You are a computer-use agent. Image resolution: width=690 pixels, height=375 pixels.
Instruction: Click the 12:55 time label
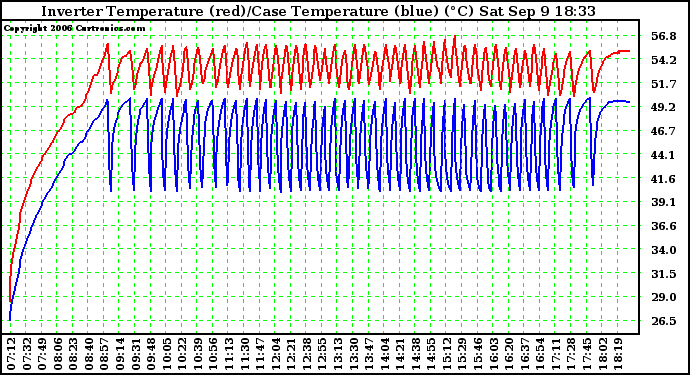pyautogui.click(x=323, y=354)
